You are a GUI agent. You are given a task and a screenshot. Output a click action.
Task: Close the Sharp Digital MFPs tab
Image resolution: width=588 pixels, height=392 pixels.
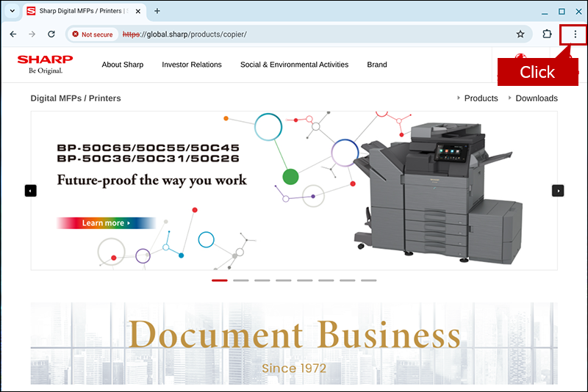coord(138,11)
